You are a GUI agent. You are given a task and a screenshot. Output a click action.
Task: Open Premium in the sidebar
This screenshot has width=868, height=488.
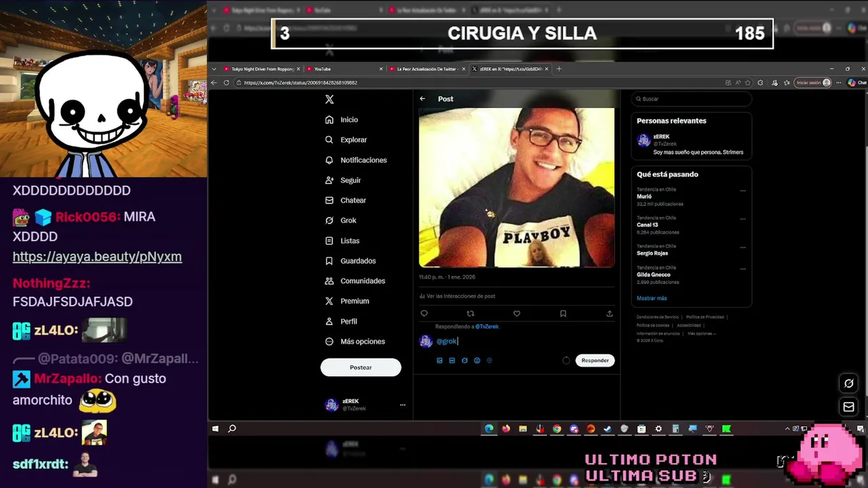pyautogui.click(x=347, y=301)
